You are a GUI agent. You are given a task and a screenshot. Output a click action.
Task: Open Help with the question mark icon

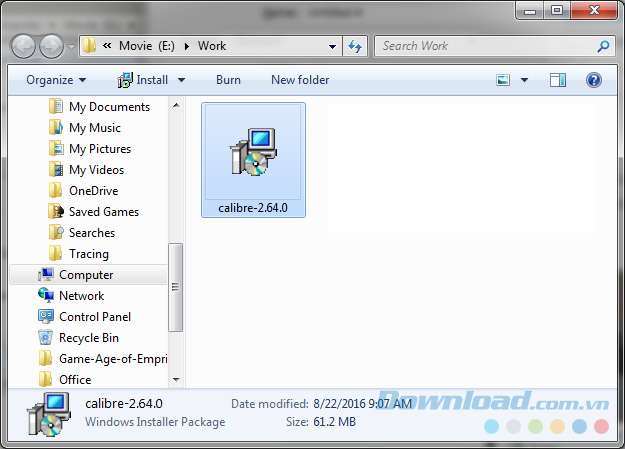point(594,80)
